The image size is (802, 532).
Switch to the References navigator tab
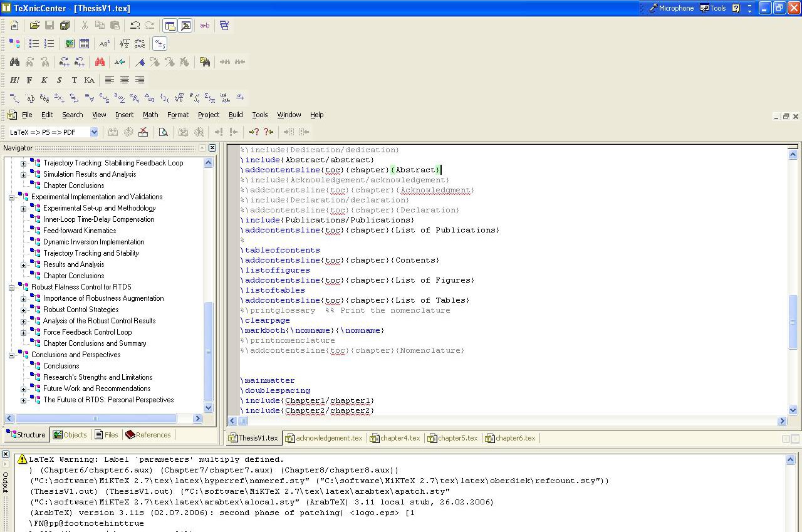(x=148, y=435)
